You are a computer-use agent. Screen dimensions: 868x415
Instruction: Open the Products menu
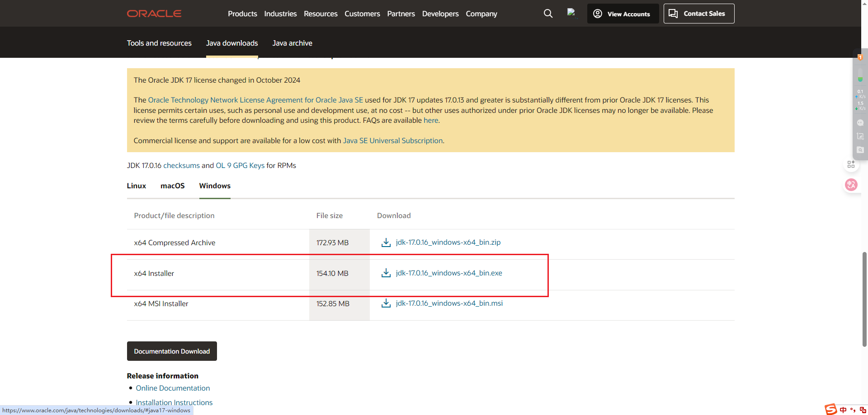pyautogui.click(x=242, y=14)
